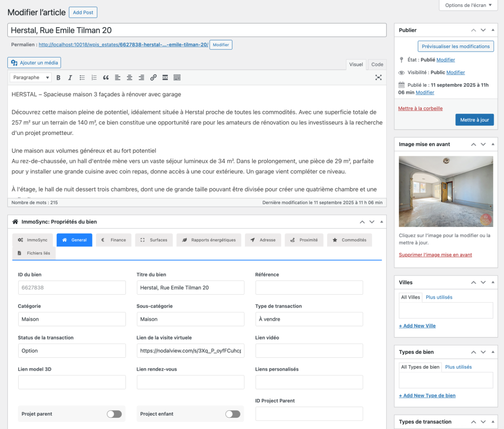Switch to the ImmoSync tab
This screenshot has width=504, height=429.
pos(32,240)
